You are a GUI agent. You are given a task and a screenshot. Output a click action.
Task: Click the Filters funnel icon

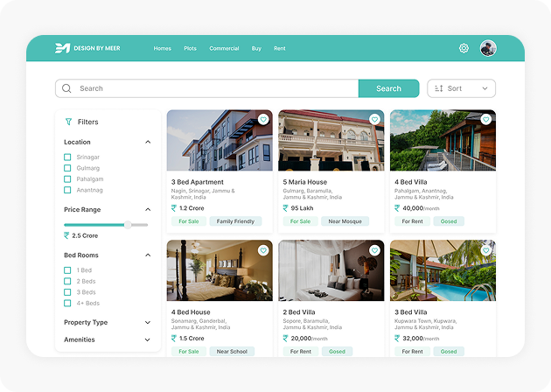point(68,122)
